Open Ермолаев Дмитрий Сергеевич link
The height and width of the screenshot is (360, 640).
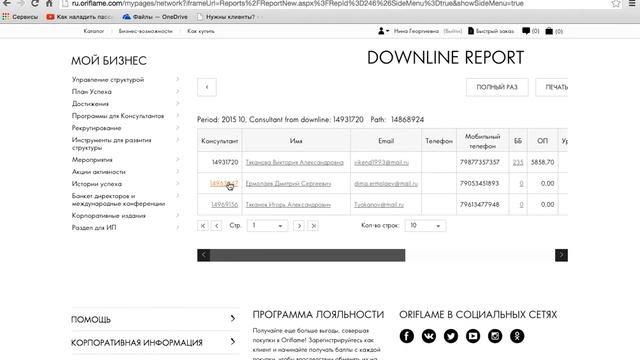tap(288, 184)
